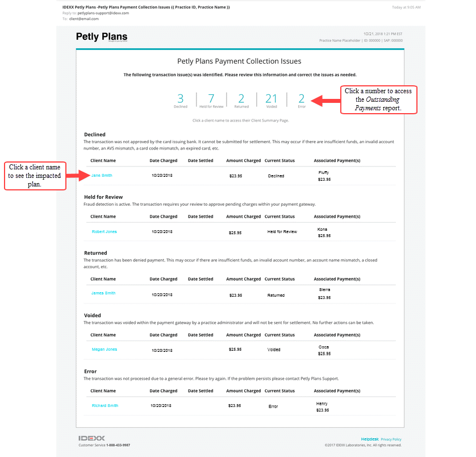Open the Returned count number 2
The width and height of the screenshot is (476, 457).
click(241, 98)
